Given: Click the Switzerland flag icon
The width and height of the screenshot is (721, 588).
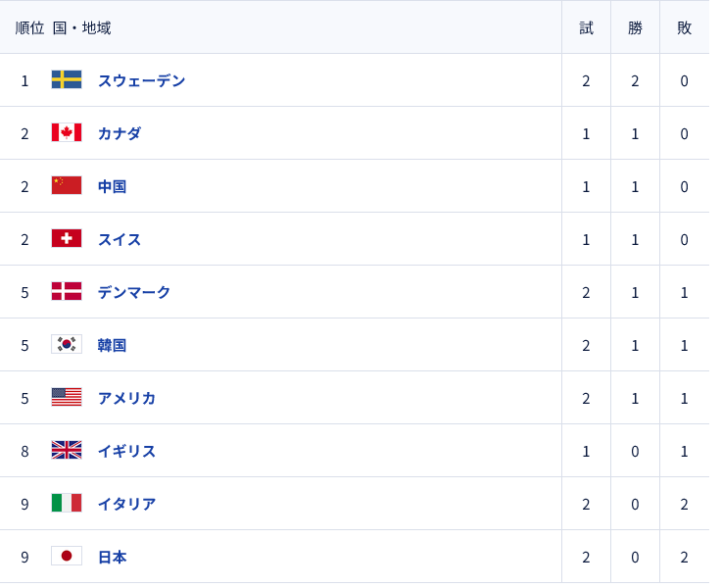Looking at the screenshot, I should (67, 238).
